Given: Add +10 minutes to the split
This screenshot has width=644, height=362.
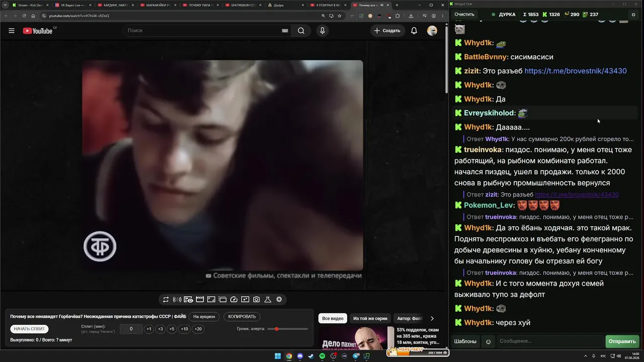Looking at the screenshot, I should [185, 329].
